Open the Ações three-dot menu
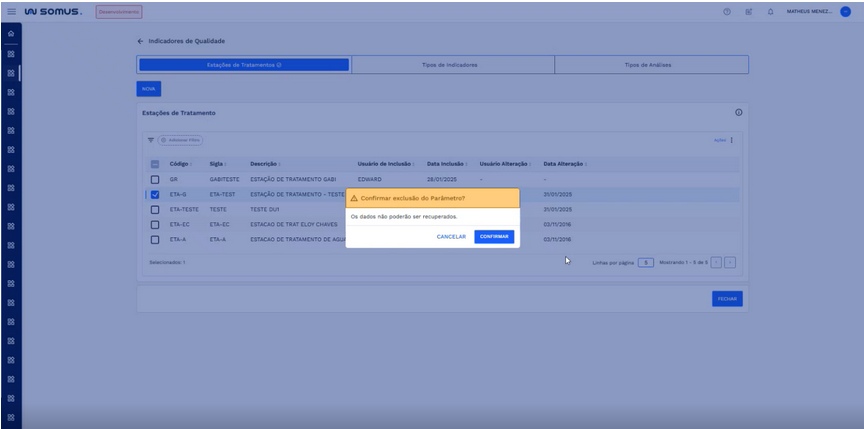This screenshot has height=429, width=864. pos(731,140)
